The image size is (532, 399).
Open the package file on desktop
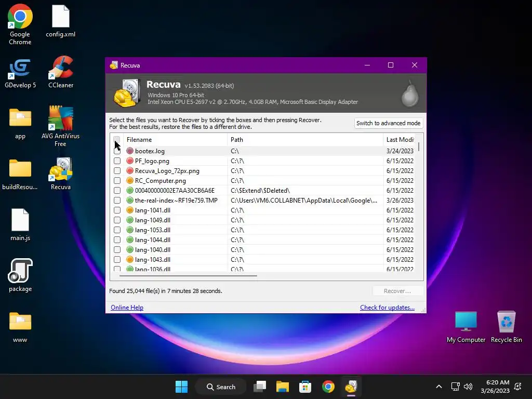pos(20,275)
